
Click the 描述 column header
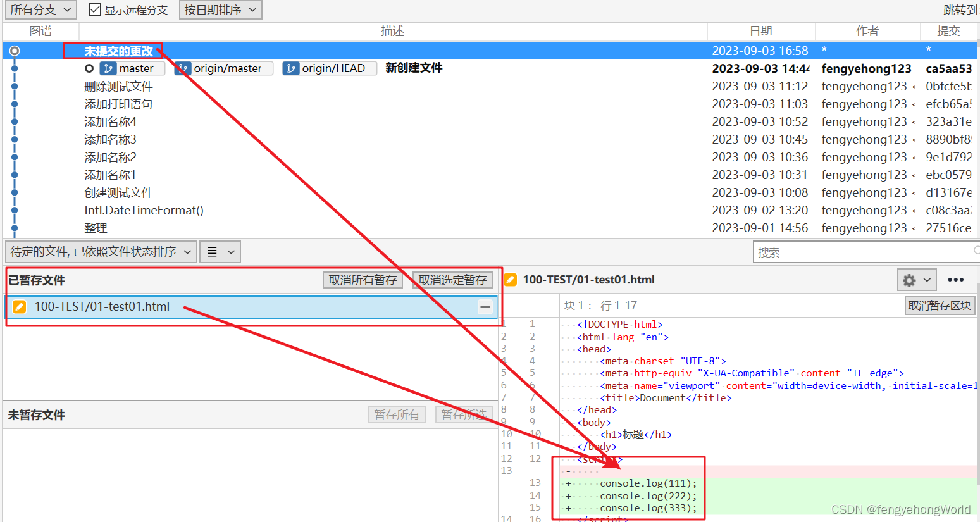click(x=393, y=31)
